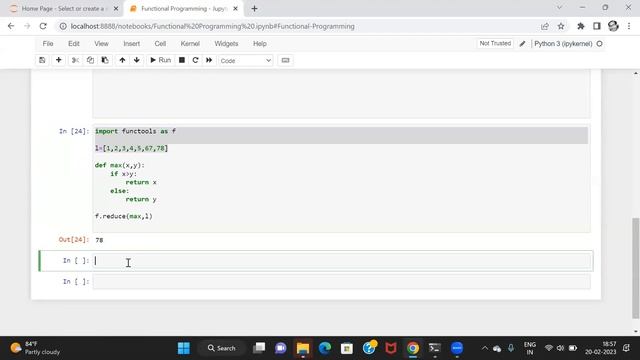This screenshot has width=640, height=360.
Task: Open File Explorer from the taskbar
Action: coord(303,348)
